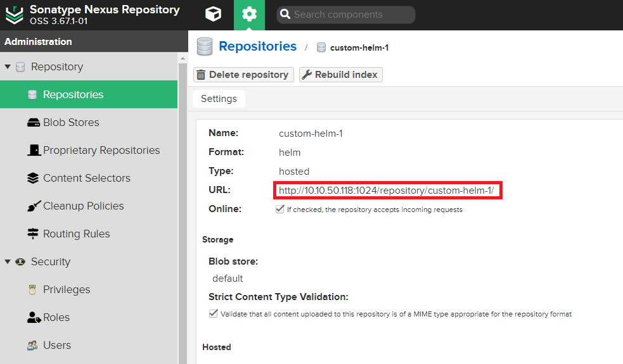
Task: Open the Administration gear icon
Action: (x=249, y=15)
